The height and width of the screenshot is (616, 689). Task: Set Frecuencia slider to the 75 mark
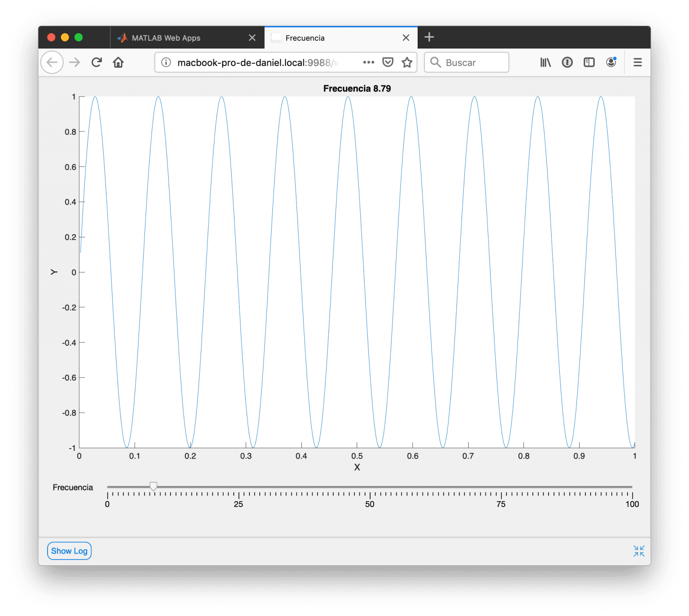coord(501,487)
